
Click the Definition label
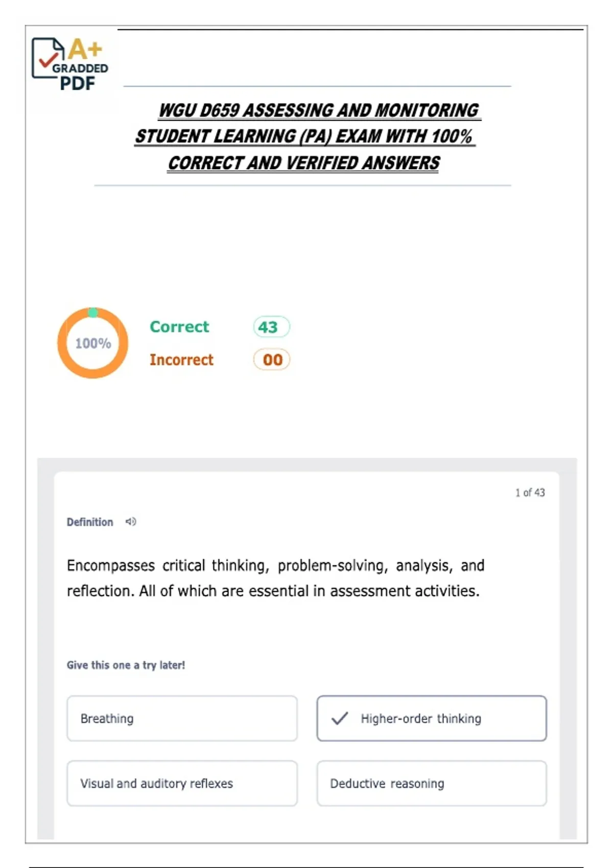coord(90,522)
